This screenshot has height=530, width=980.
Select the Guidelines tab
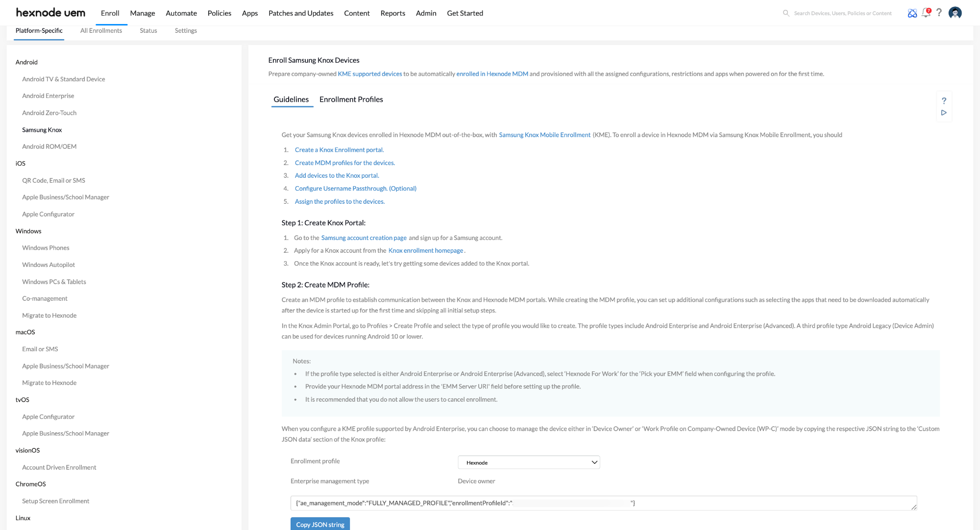coord(291,99)
